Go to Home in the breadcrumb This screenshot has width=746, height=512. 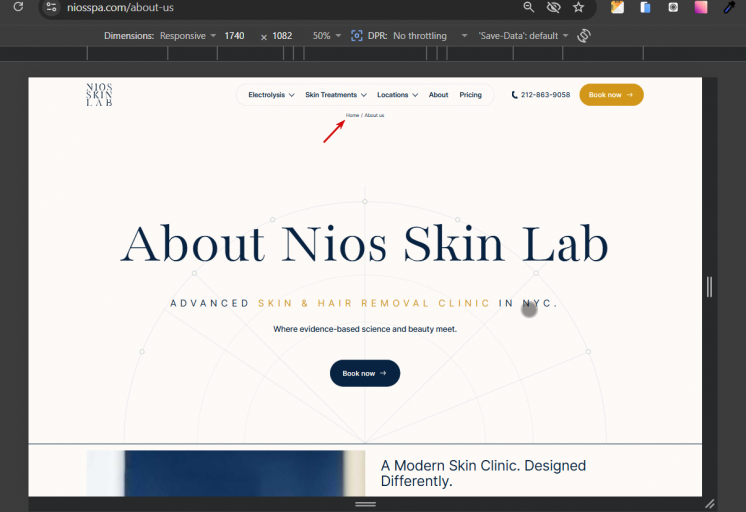(x=353, y=115)
